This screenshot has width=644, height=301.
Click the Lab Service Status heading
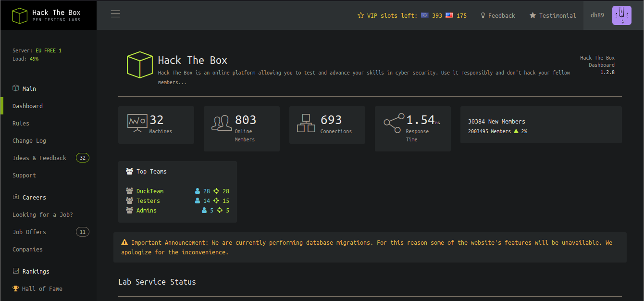pos(157,282)
